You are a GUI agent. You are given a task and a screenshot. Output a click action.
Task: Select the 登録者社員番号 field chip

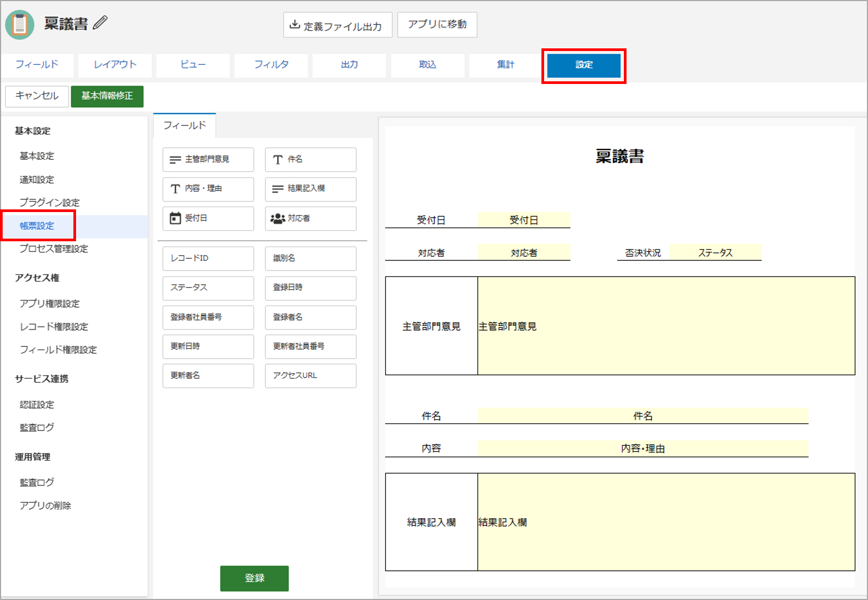tap(208, 317)
